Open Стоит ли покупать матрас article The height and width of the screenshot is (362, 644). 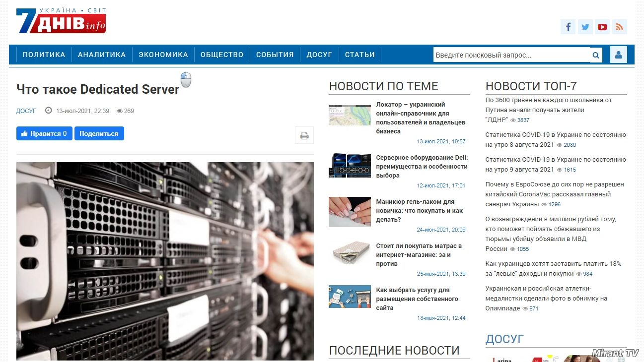point(419,255)
